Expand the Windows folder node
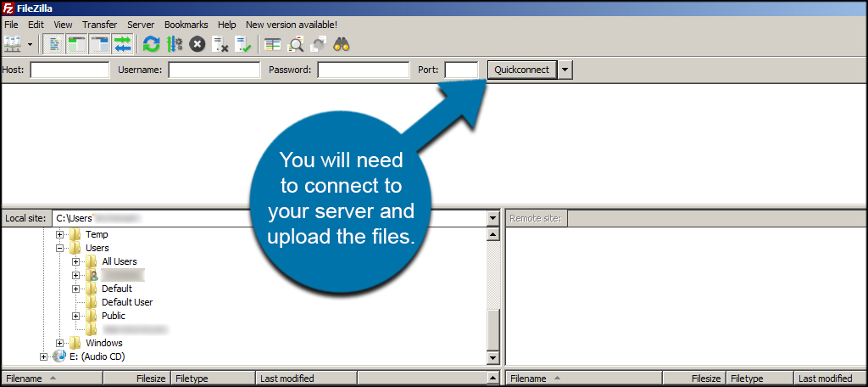Image resolution: width=868 pixels, height=387 pixels. (x=60, y=343)
